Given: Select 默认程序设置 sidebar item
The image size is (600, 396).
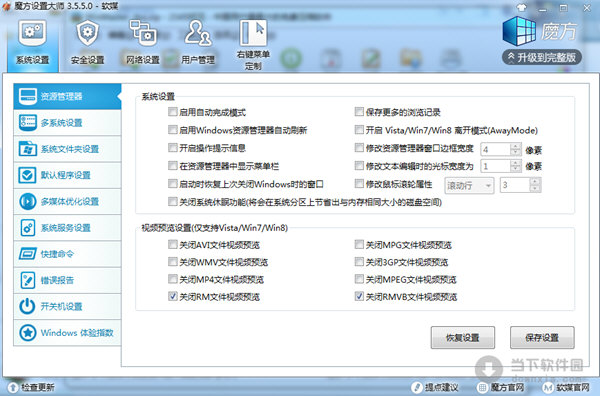Looking at the screenshot, I should (x=67, y=175).
